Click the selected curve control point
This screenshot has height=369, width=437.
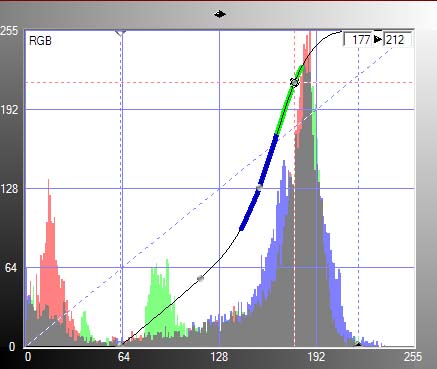(294, 82)
